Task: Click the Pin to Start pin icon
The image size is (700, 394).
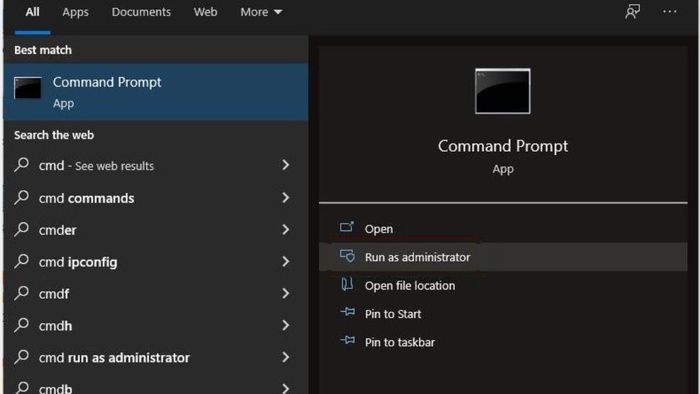Action: [x=348, y=312]
